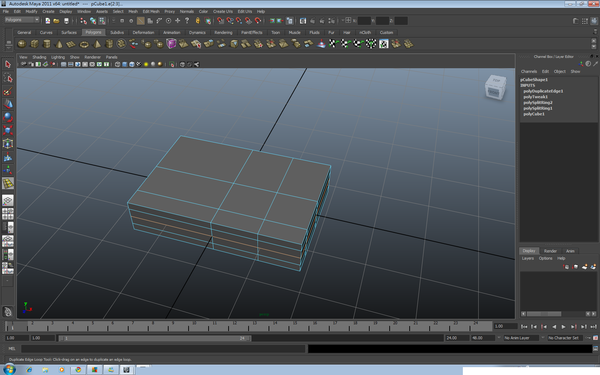Switch to the Four View layout
The height and width of the screenshot is (375, 600).
tap(8, 214)
